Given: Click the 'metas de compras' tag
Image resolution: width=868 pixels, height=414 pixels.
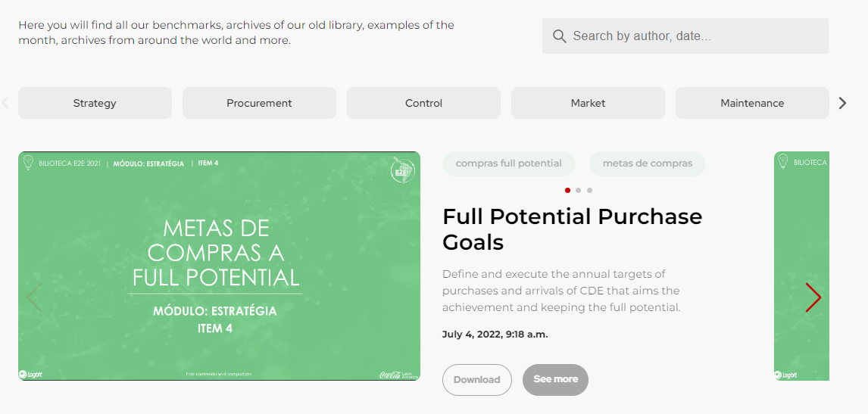Looking at the screenshot, I should [647, 163].
